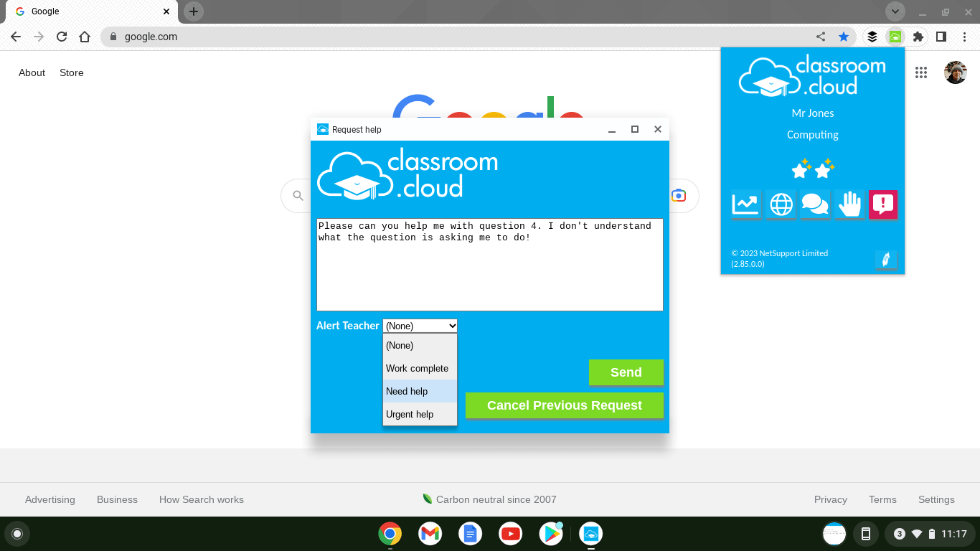Search by image with Google Lens icon
980x551 pixels.
(679, 196)
